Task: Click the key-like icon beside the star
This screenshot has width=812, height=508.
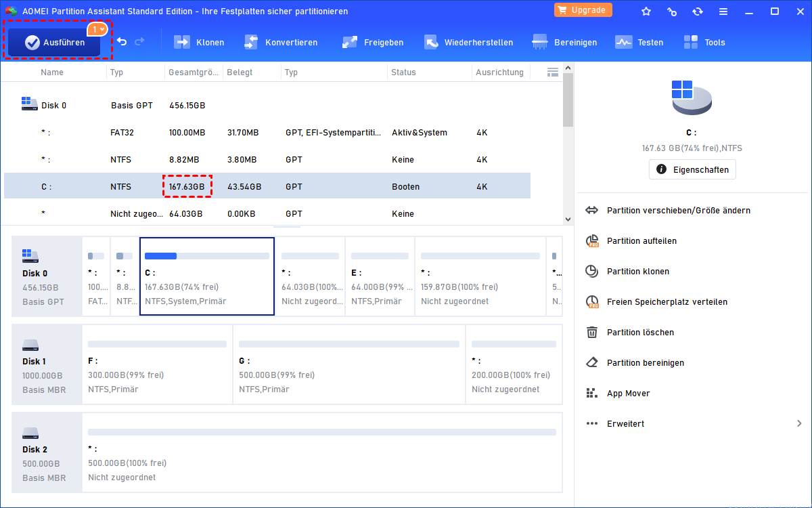Action: 672,11
